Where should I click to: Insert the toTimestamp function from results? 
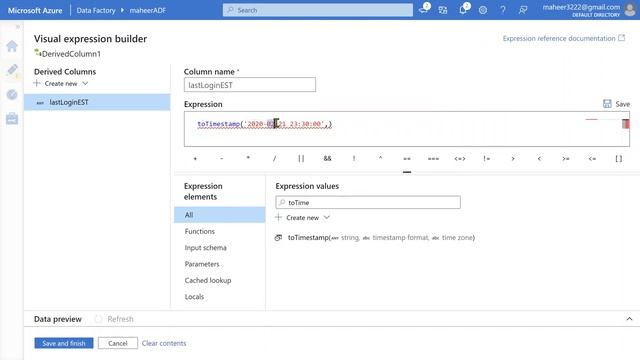pyautogui.click(x=375, y=238)
